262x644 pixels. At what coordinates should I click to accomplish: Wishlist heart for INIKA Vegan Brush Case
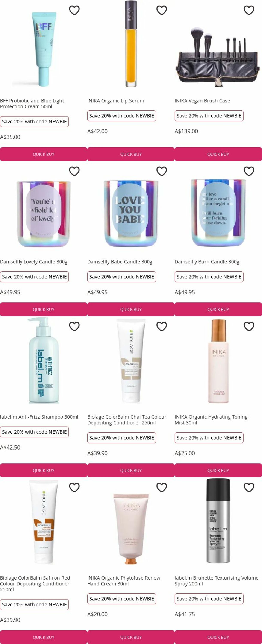click(x=249, y=10)
